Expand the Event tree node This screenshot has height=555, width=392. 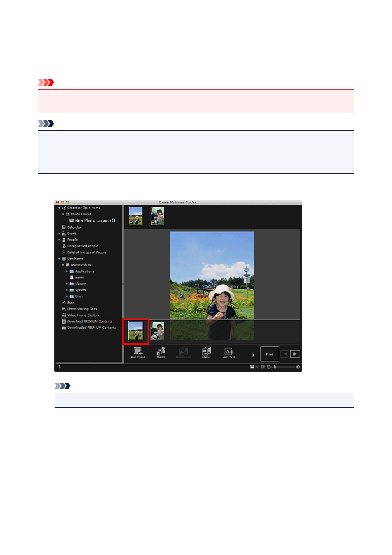pyautogui.click(x=59, y=234)
